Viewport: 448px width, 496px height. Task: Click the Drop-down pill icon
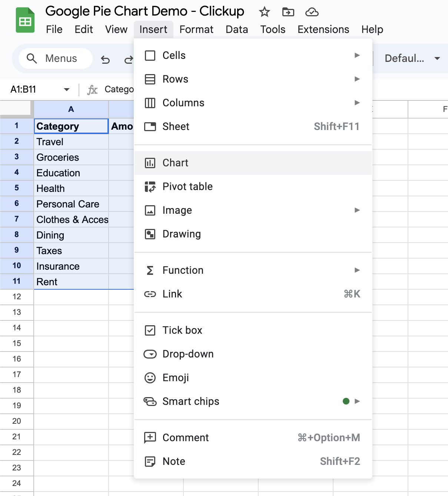coord(150,354)
